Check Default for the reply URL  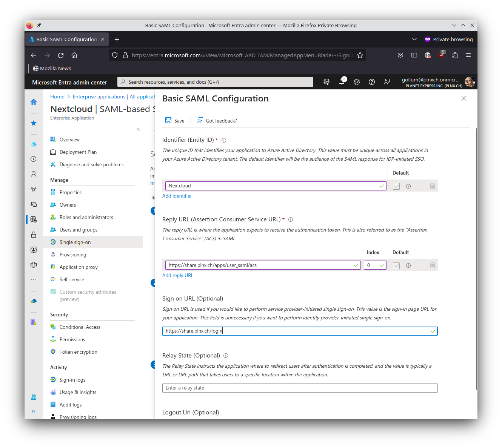click(396, 265)
